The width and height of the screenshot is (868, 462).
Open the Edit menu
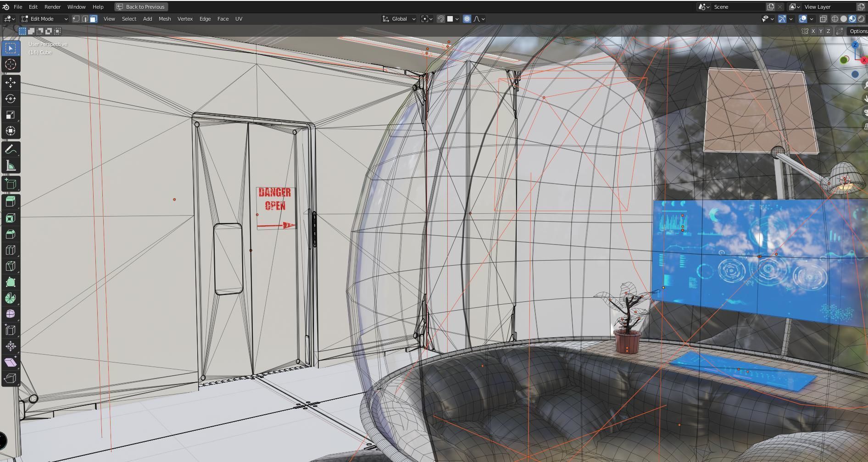[x=33, y=7]
